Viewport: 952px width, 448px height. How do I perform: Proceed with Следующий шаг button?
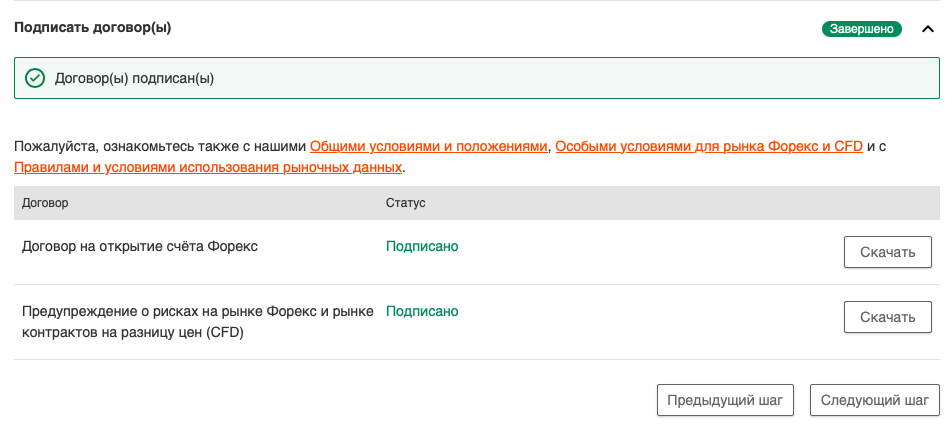874,400
